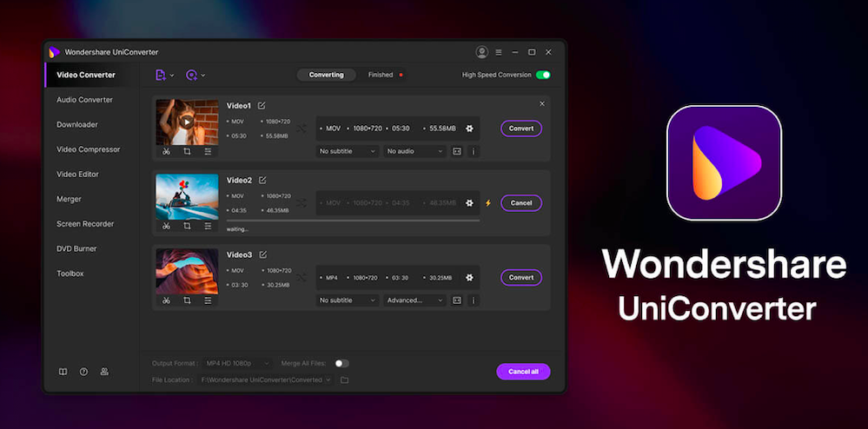The width and height of the screenshot is (868, 429).
Task: Click the trim scissors icon under Video1
Action: [166, 151]
